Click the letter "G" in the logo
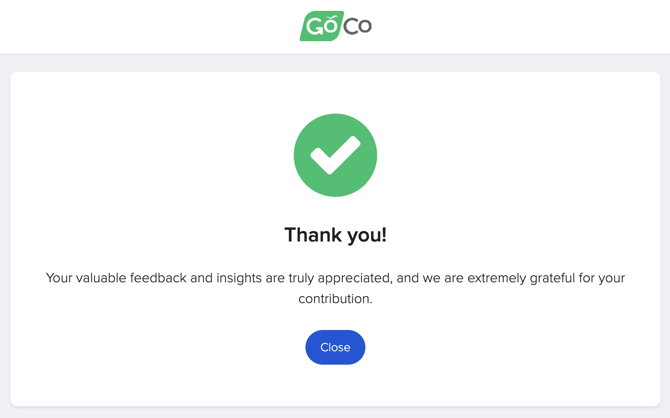670x418 pixels. 314,26
